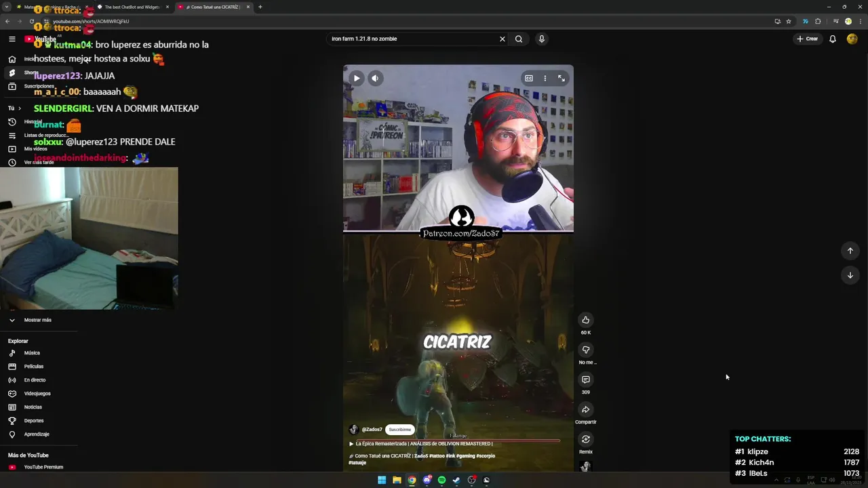Open YouTube Premium link in sidebar

[43, 467]
